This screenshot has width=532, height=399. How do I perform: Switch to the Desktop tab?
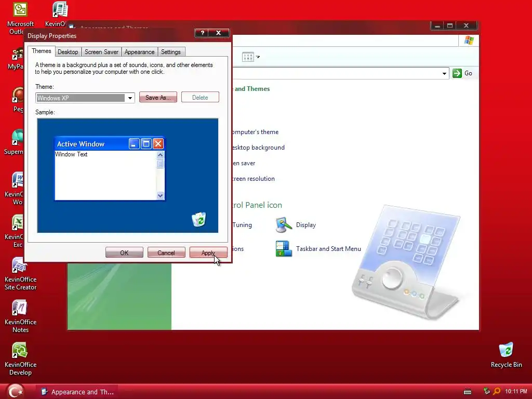click(x=68, y=52)
